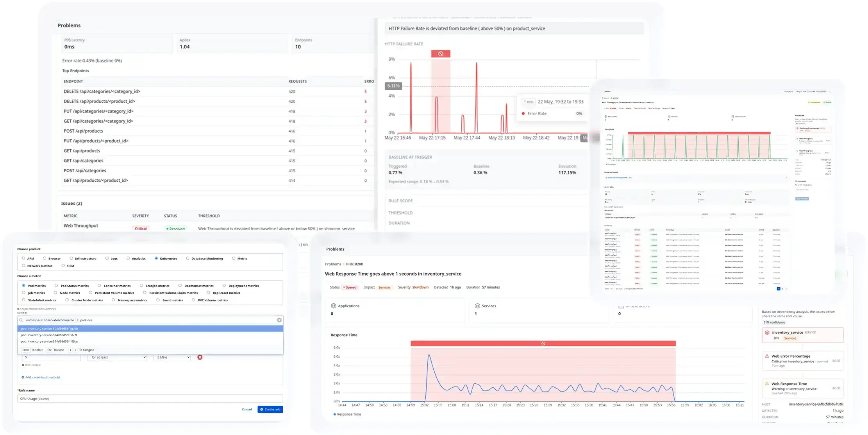Open the Web Error Percentage root issue card
Image resolution: width=868 pixels, height=435 pixels.
(x=803, y=360)
